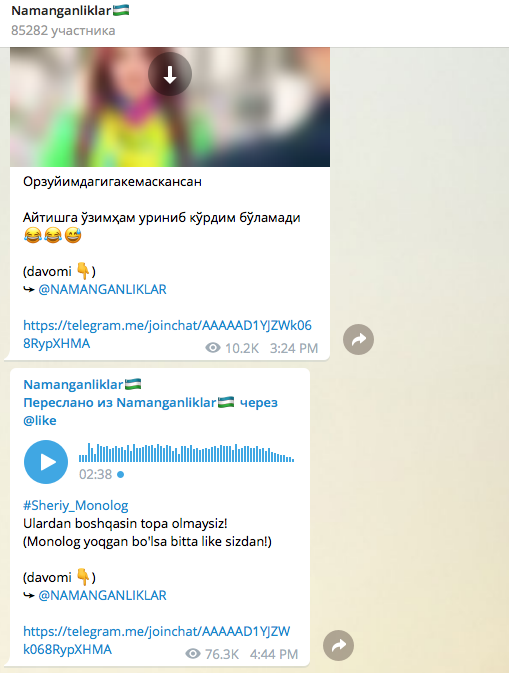Image resolution: width=509 pixels, height=673 pixels.
Task: Click the eye views icon showing 76.3K
Action: point(193,654)
